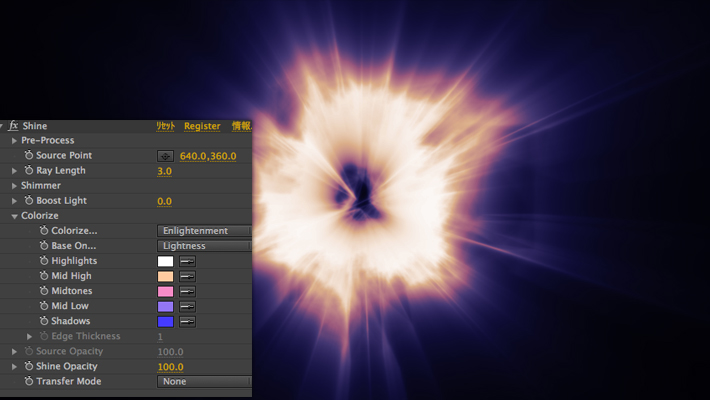This screenshot has width=710, height=400.
Task: Click the Register link
Action: [x=202, y=126]
